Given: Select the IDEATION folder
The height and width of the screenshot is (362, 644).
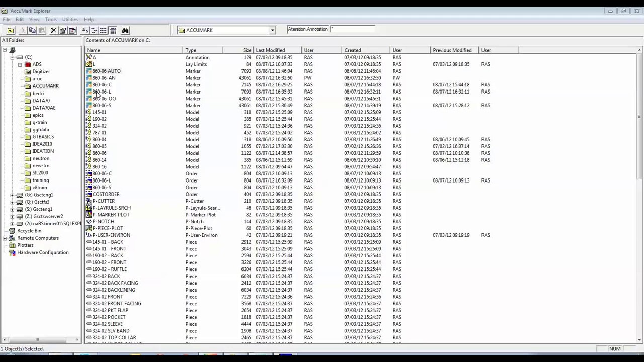Looking at the screenshot, I should tap(43, 151).
